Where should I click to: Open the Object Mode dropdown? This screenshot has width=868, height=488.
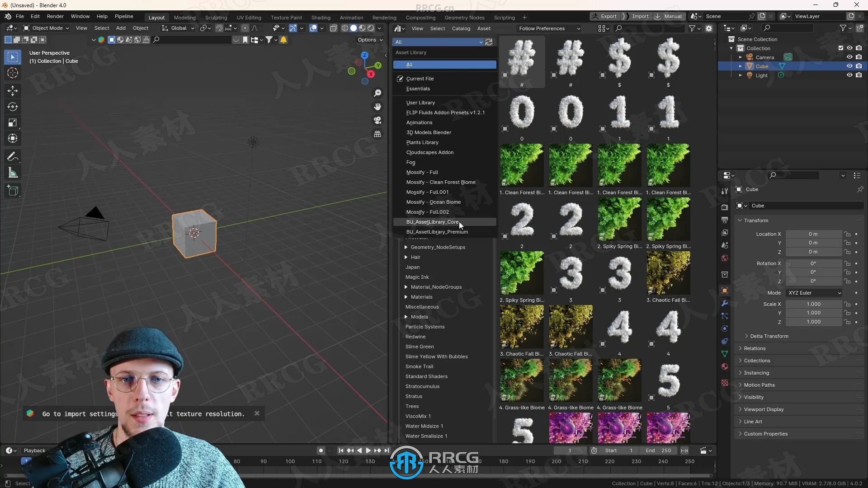coord(46,28)
